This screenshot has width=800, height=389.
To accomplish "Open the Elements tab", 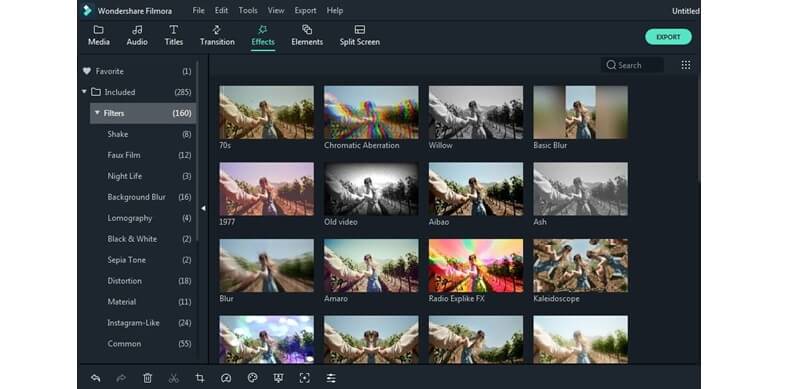I will click(x=307, y=36).
